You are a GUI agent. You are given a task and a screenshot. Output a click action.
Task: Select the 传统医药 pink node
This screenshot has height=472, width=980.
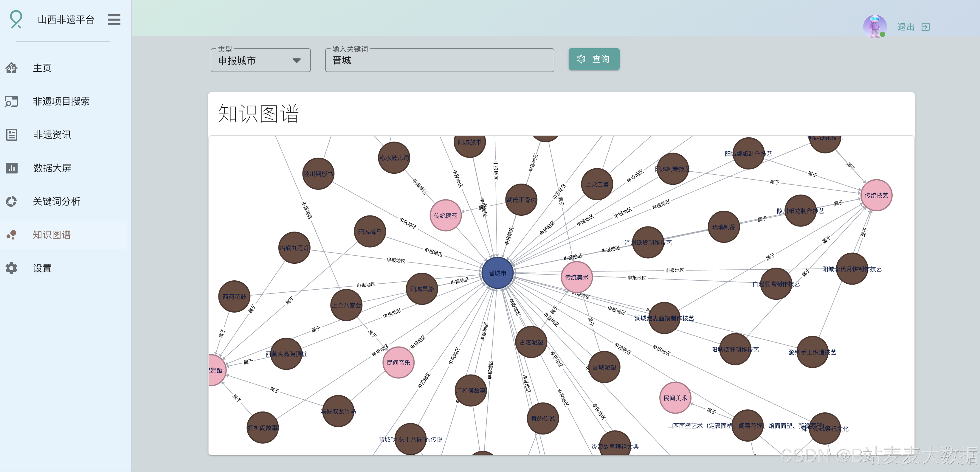coord(446,216)
